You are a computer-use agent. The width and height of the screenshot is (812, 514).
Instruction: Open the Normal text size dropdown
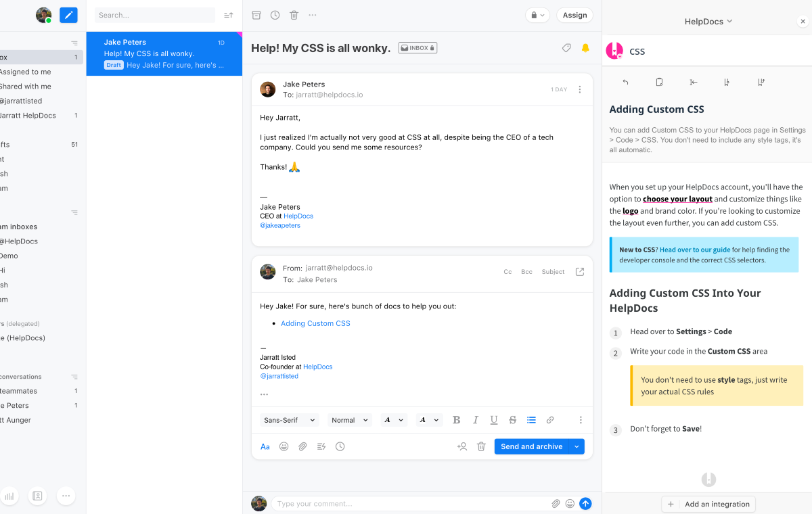(350, 420)
